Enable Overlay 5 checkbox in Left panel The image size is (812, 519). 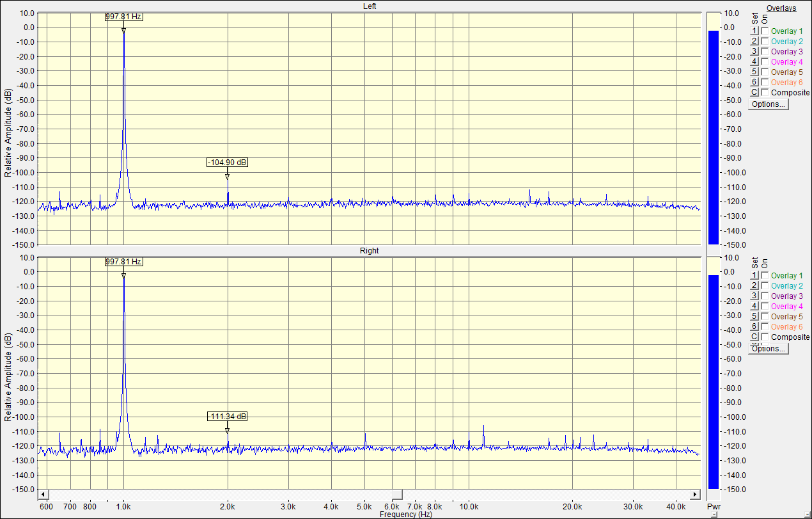point(765,72)
